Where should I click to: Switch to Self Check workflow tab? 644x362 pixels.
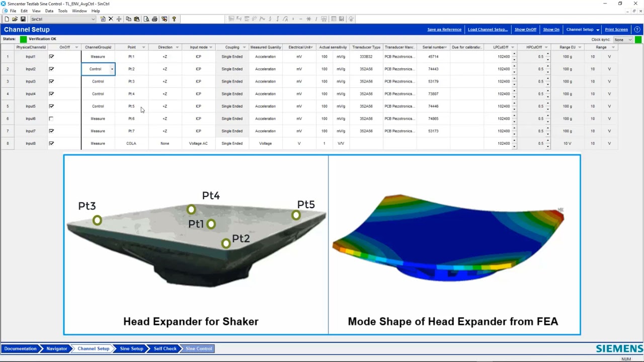click(165, 348)
